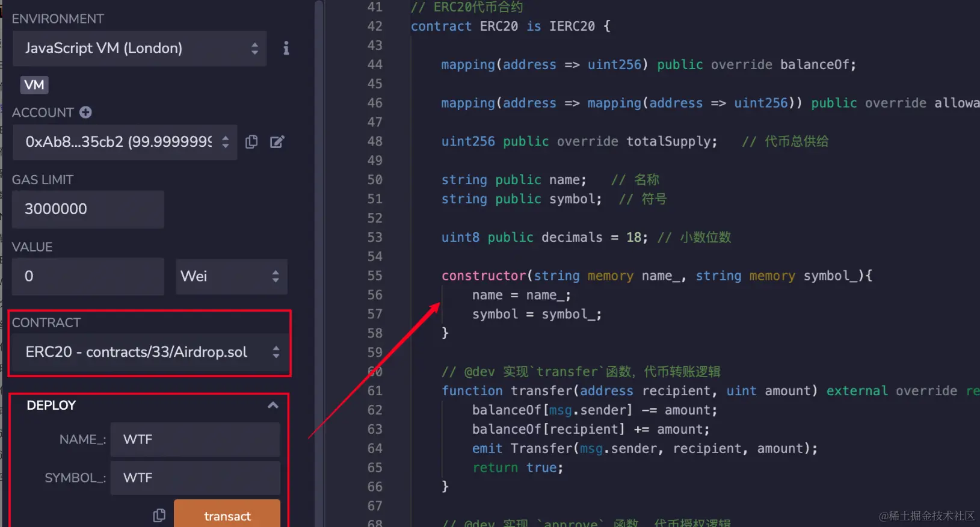Viewport: 980px width, 527px height.
Task: Click the DEPLOY heading text
Action: click(x=51, y=405)
